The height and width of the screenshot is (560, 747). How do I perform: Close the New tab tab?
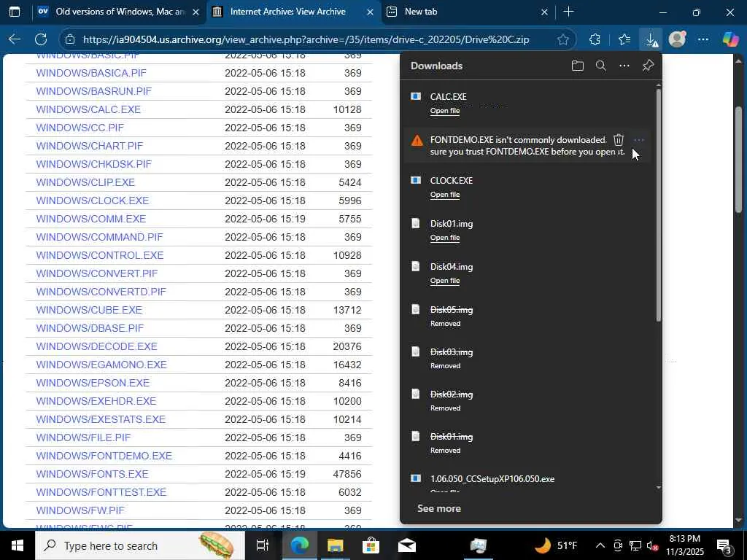544,12
